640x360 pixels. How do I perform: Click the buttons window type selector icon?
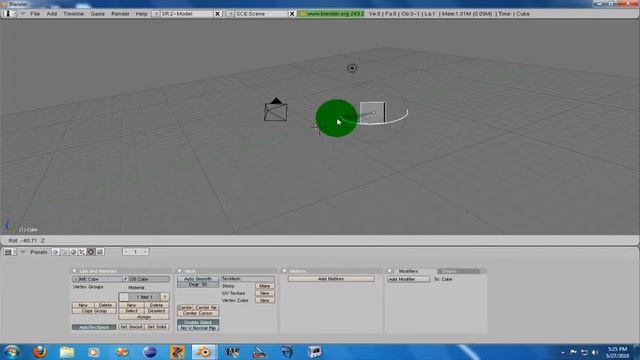click(x=10, y=252)
